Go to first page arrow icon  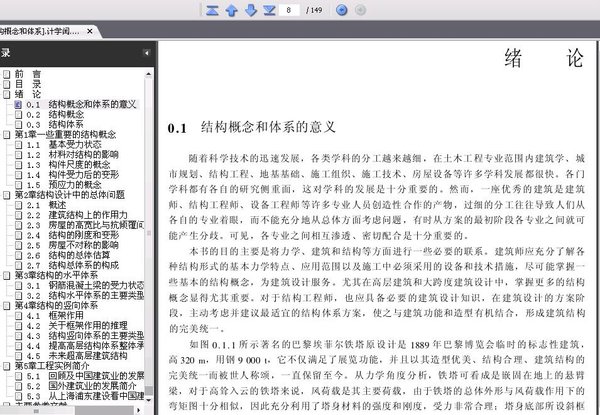coord(212,10)
